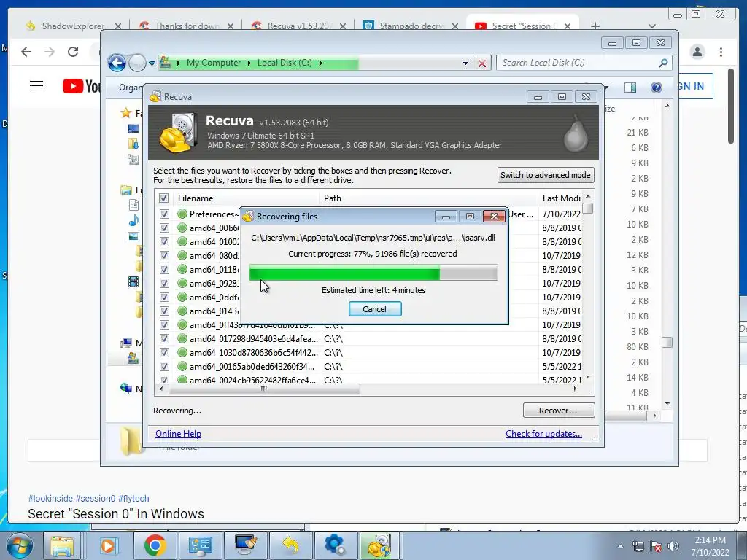Select the Network icon in Explorer sidebar
Image resolution: width=747 pixels, height=560 pixels.
point(126,389)
